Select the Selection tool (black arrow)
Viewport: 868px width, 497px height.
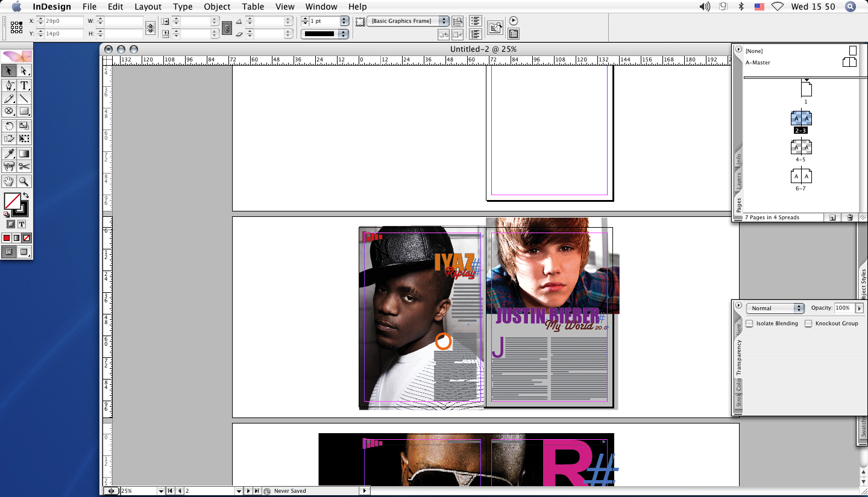coord(9,71)
